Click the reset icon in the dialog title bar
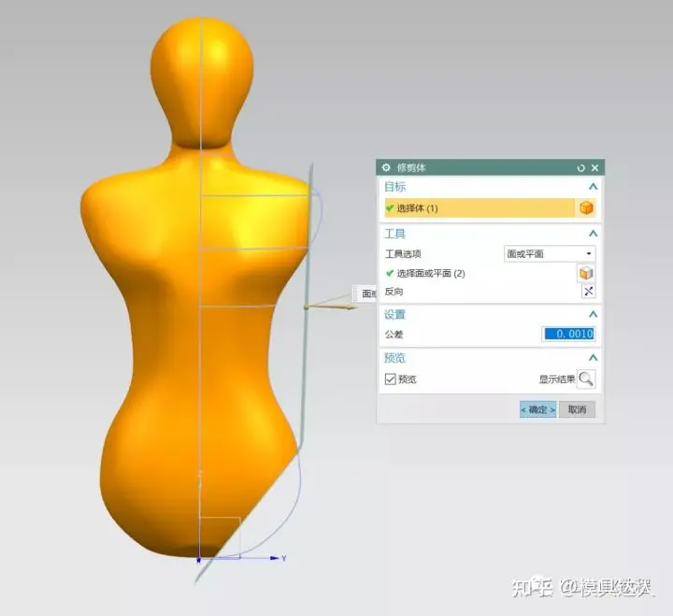673x616 pixels. (x=580, y=168)
